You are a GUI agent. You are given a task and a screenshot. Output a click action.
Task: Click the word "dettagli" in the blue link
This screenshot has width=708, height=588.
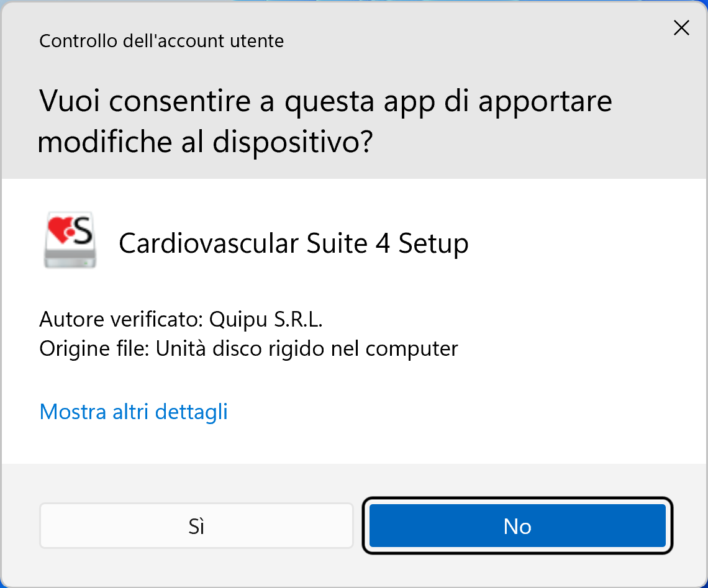coord(191,411)
